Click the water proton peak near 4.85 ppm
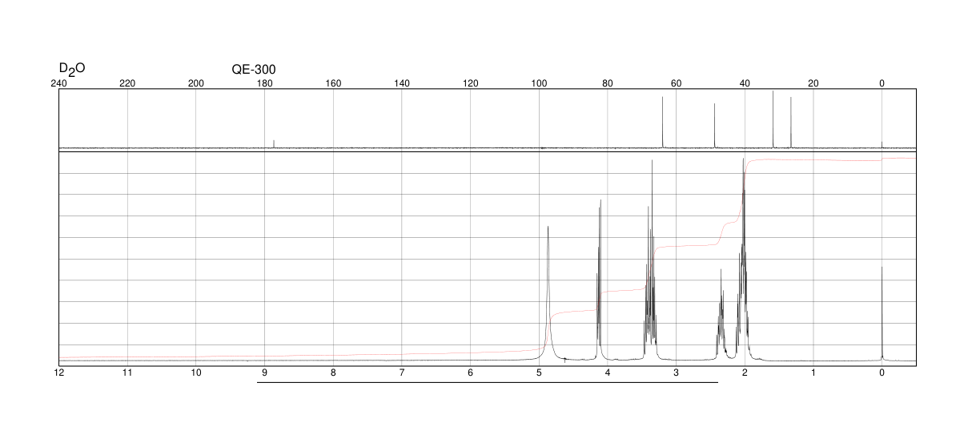Viewport: 980px width, 423px height. 548,293
